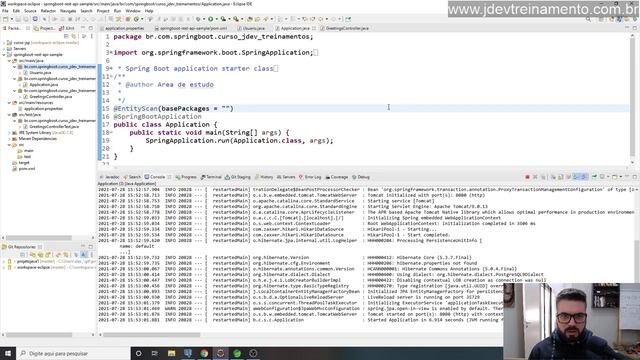Click the Windows taskbar search box

click(x=73, y=353)
